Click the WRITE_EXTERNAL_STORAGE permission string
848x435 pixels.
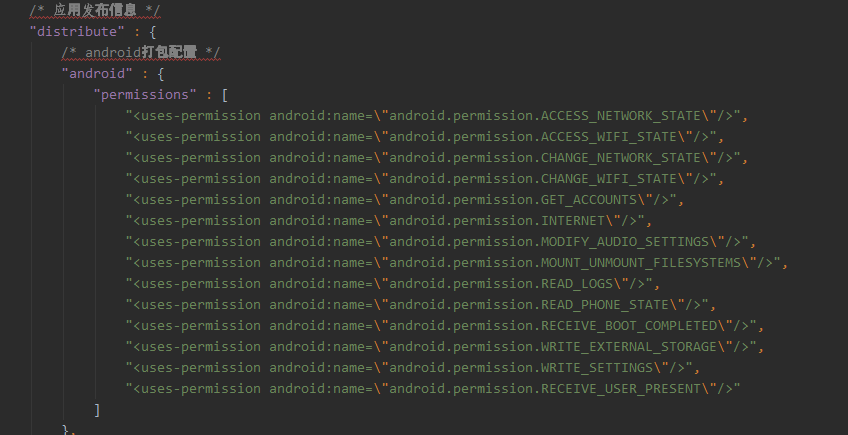coord(445,347)
